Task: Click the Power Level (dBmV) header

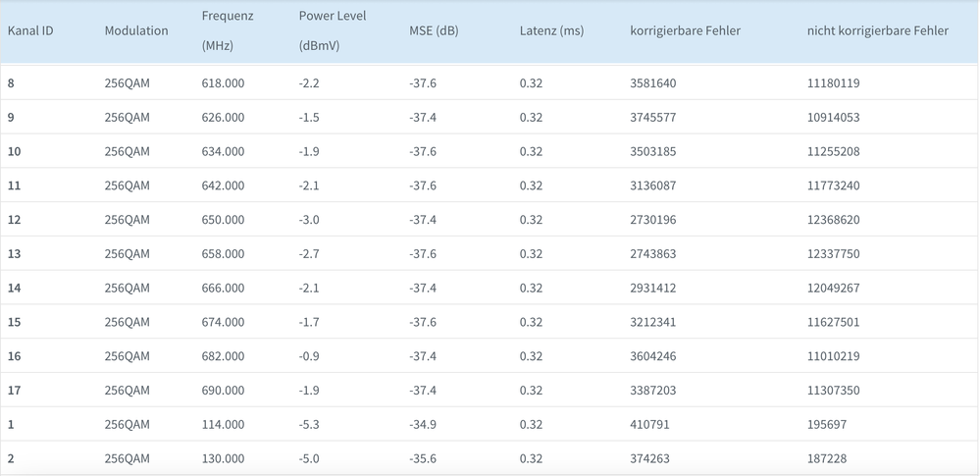Action: pos(333,30)
